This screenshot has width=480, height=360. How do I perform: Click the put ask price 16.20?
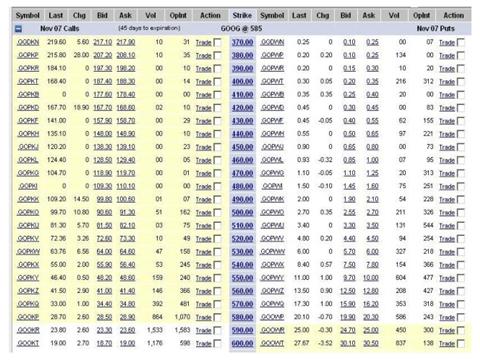(371, 304)
